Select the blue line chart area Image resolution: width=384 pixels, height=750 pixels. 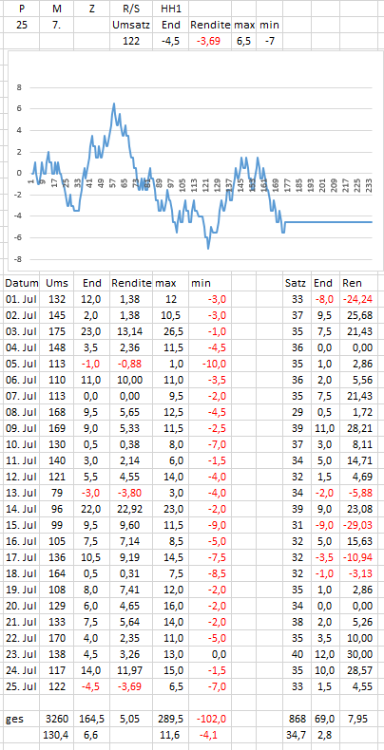point(191,162)
